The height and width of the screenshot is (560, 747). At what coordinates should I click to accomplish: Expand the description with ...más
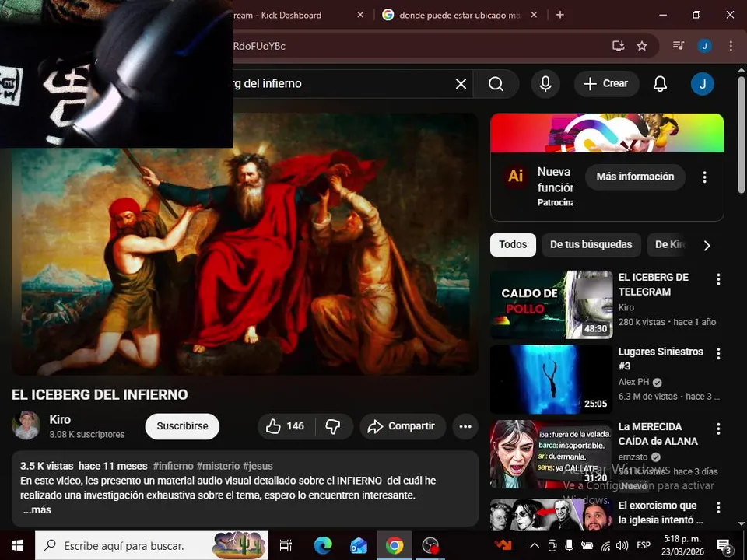pyautogui.click(x=37, y=509)
